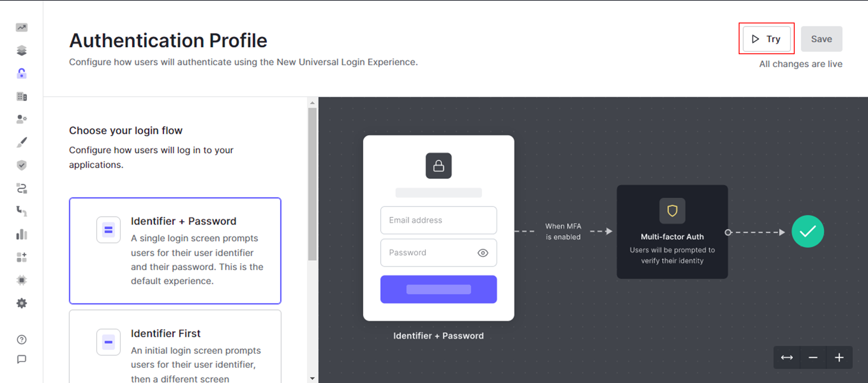Click the Try button
Screen dimensions: 868x383
click(766, 39)
